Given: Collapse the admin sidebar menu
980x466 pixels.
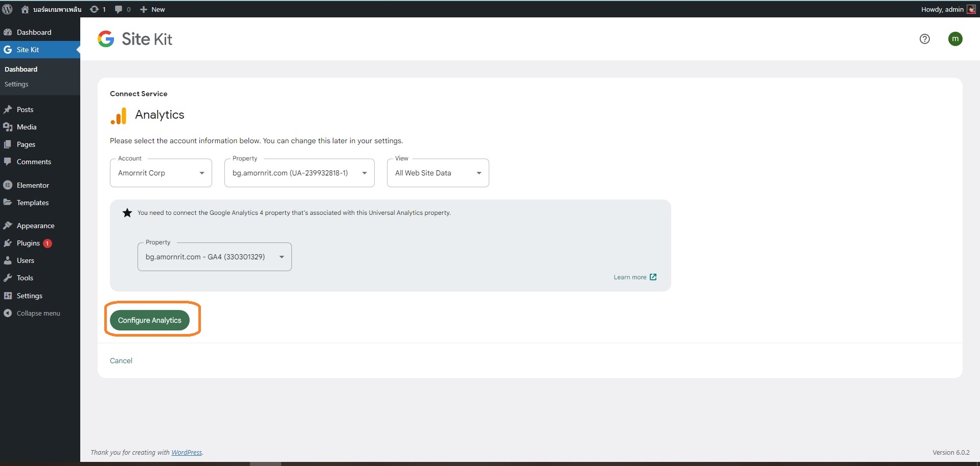Looking at the screenshot, I should [38, 313].
